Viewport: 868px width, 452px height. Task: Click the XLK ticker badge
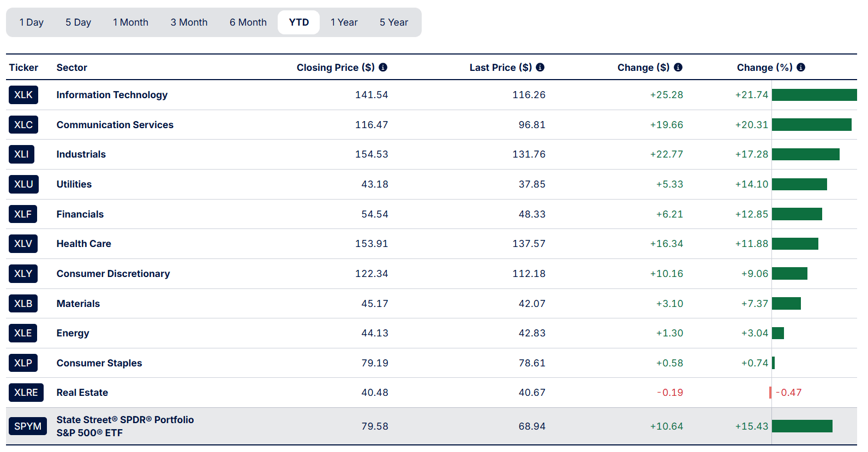pyautogui.click(x=23, y=95)
